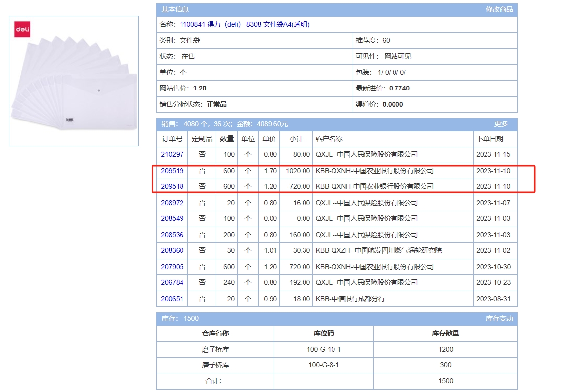Click the 数量 column header

pos(227,139)
